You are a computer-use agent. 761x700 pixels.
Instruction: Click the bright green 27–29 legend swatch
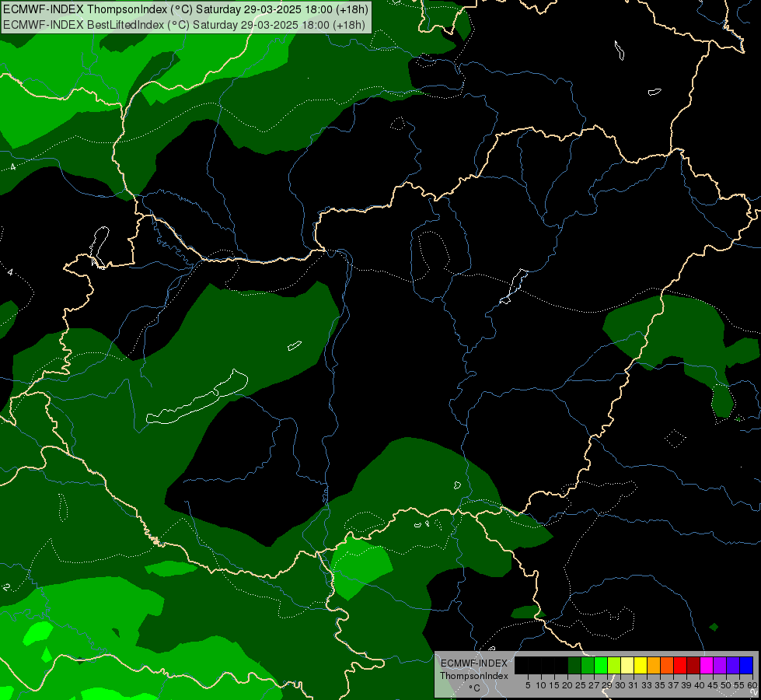602,665
